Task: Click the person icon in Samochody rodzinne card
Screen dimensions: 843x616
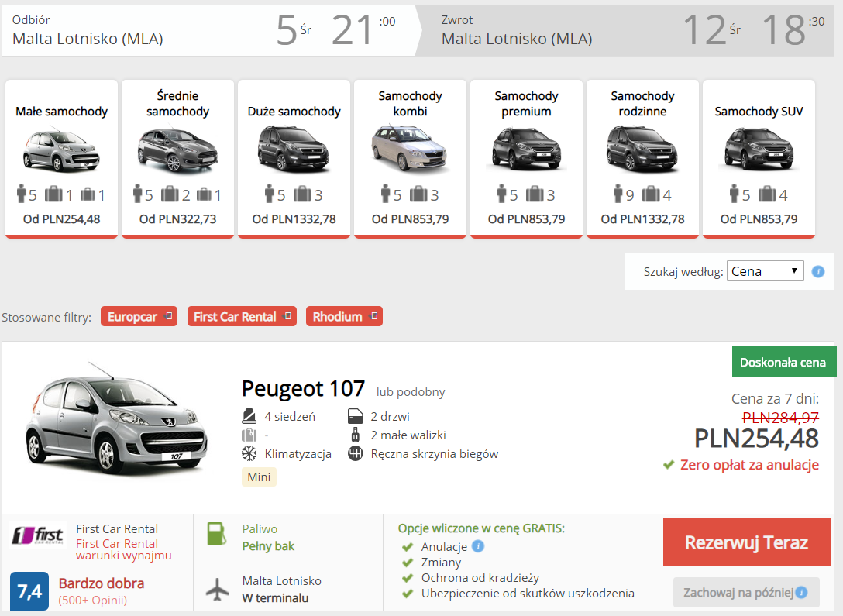Action: [x=618, y=194]
